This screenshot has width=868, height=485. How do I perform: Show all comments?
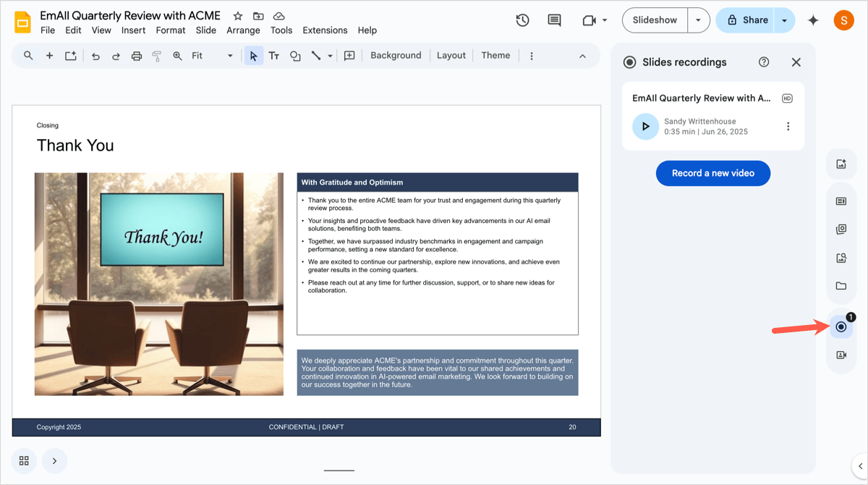(554, 20)
